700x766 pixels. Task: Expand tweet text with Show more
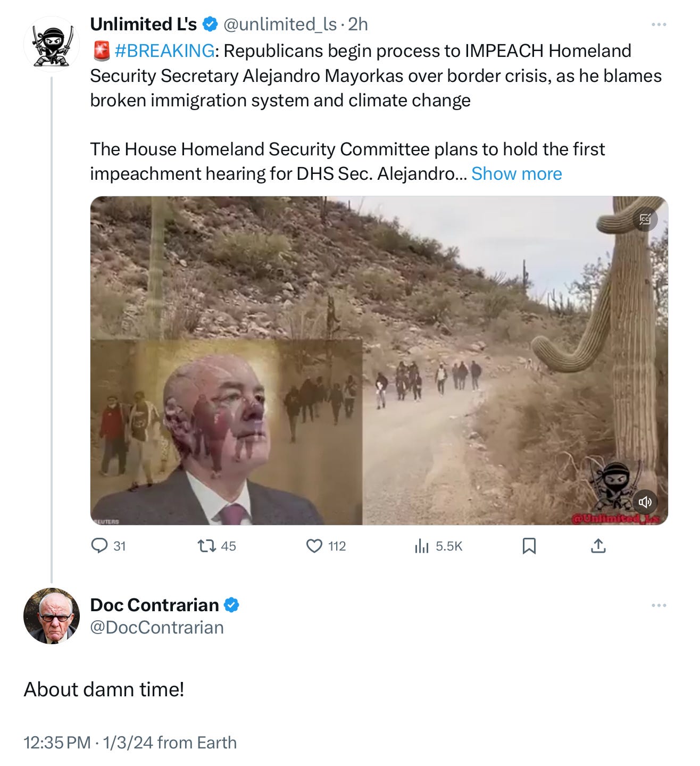click(516, 173)
